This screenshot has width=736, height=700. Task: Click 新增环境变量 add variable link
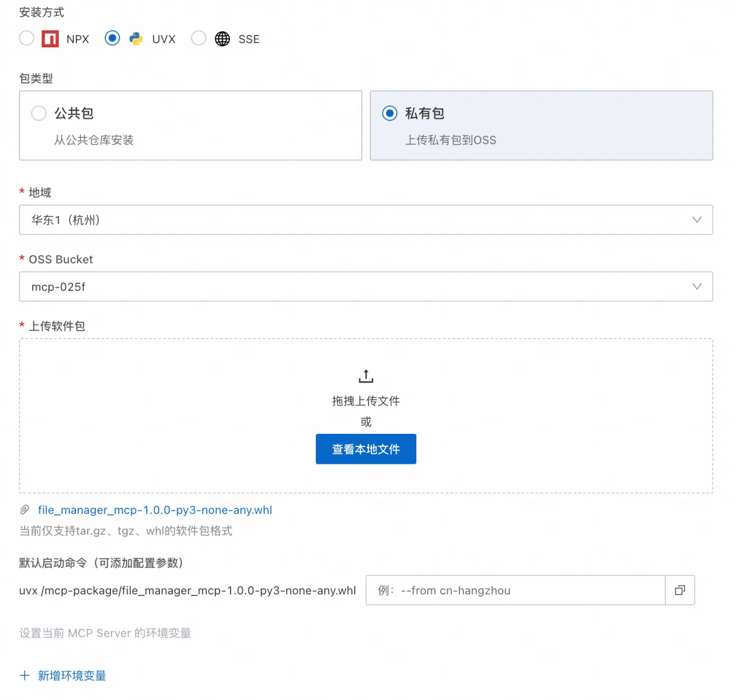click(72, 676)
